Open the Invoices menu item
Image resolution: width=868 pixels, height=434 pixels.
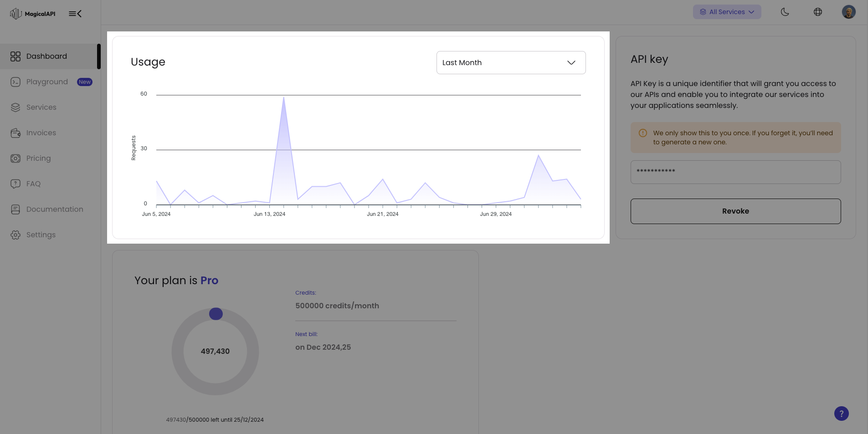tap(50, 133)
